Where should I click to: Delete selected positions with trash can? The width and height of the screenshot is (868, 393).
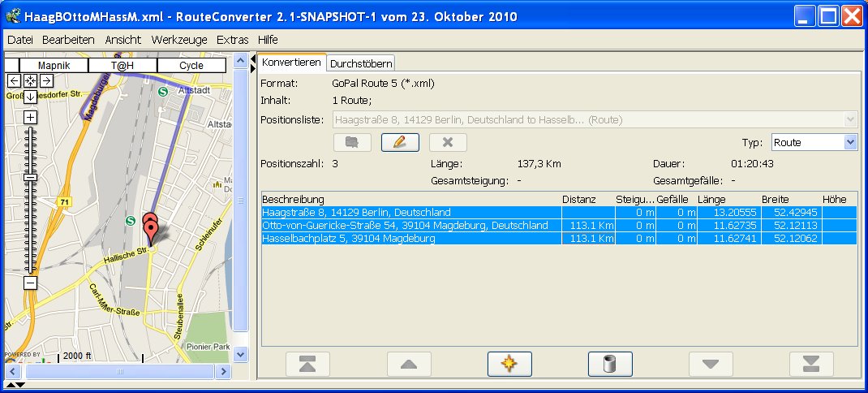click(x=610, y=365)
